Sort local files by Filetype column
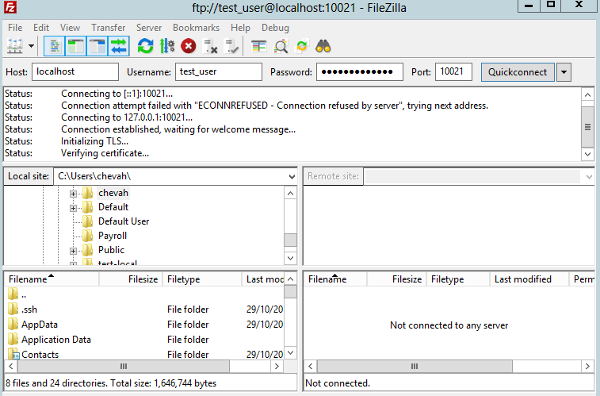The width and height of the screenshot is (600, 396). 202,279
